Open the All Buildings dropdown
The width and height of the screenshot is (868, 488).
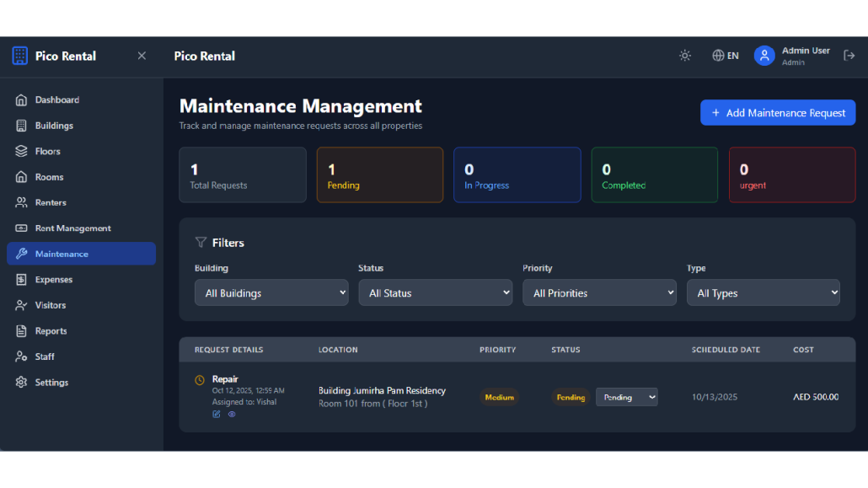271,292
